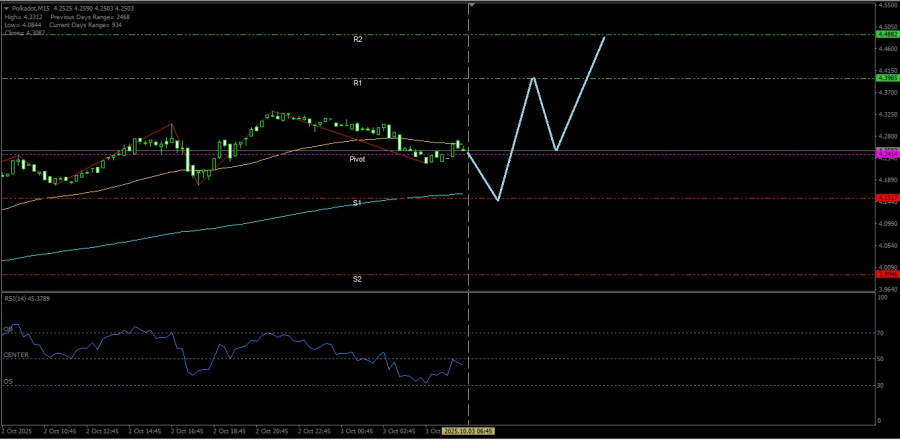The height and width of the screenshot is (440, 900).
Task: Click the red S2 price tag
Action: click(886, 274)
